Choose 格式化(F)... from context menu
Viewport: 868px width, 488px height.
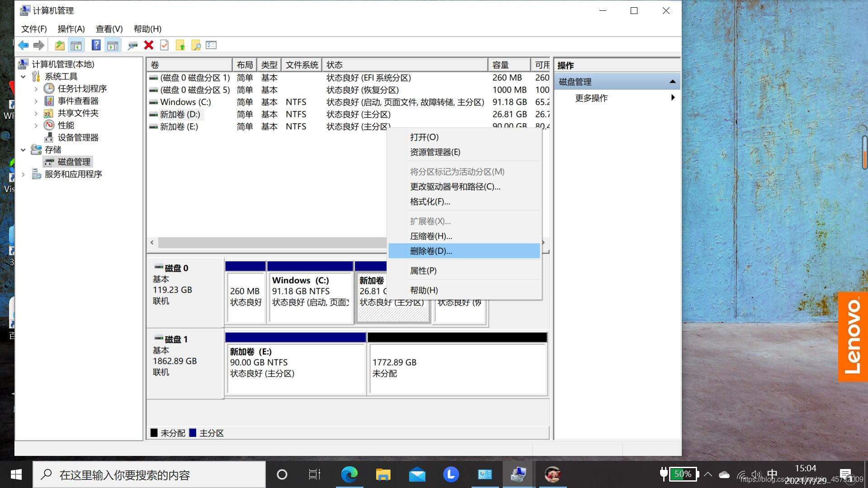tap(429, 202)
